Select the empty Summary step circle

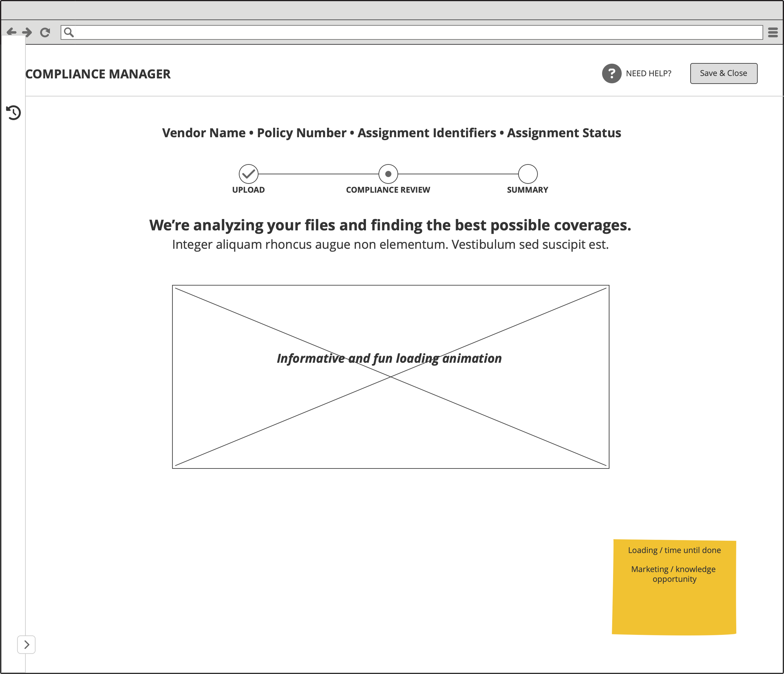(x=528, y=174)
